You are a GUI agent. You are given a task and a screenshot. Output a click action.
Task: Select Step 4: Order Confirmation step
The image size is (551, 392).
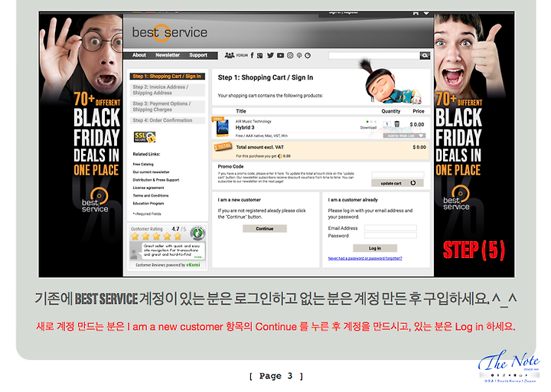point(168,120)
